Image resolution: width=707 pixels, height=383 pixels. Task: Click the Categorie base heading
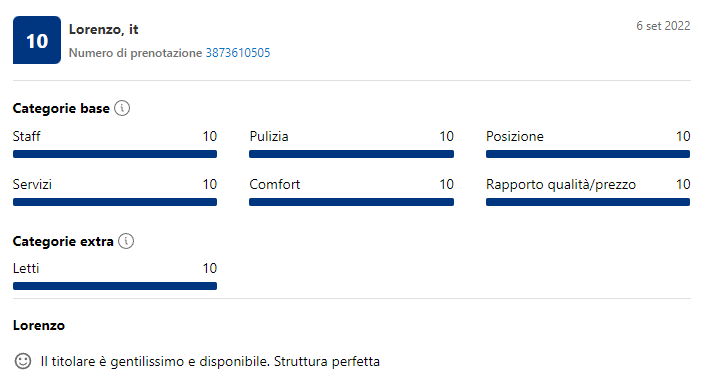click(61, 108)
